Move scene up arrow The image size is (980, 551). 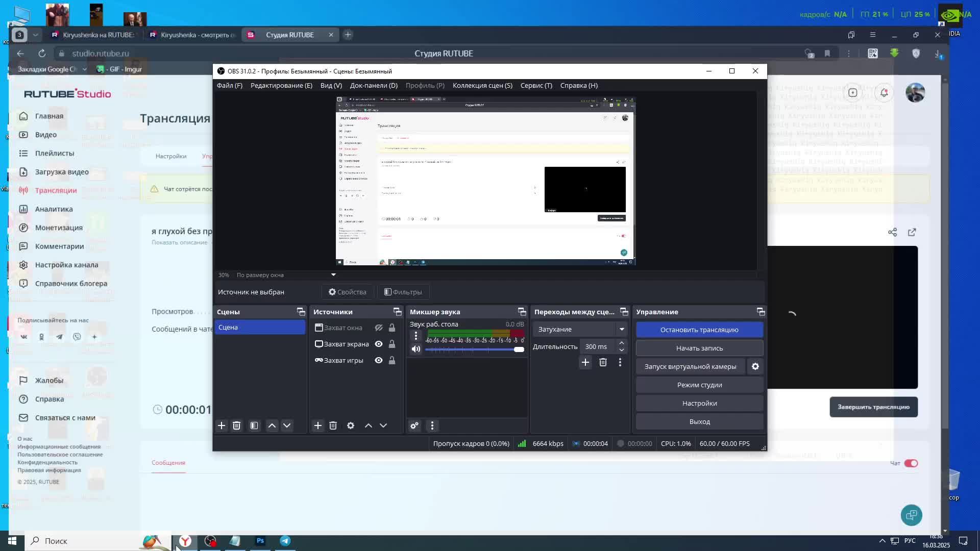coord(272,425)
